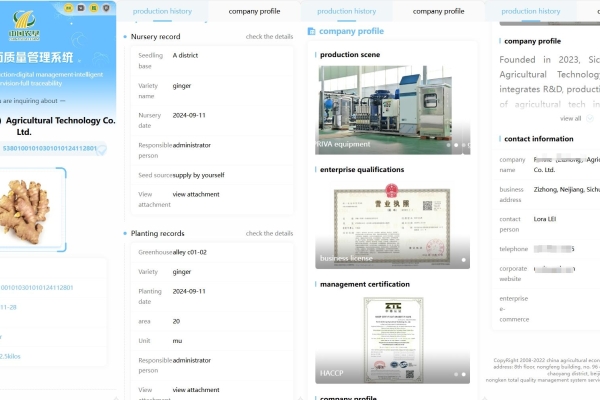View attachment in Nursery record
The height and width of the screenshot is (400, 600).
196,194
